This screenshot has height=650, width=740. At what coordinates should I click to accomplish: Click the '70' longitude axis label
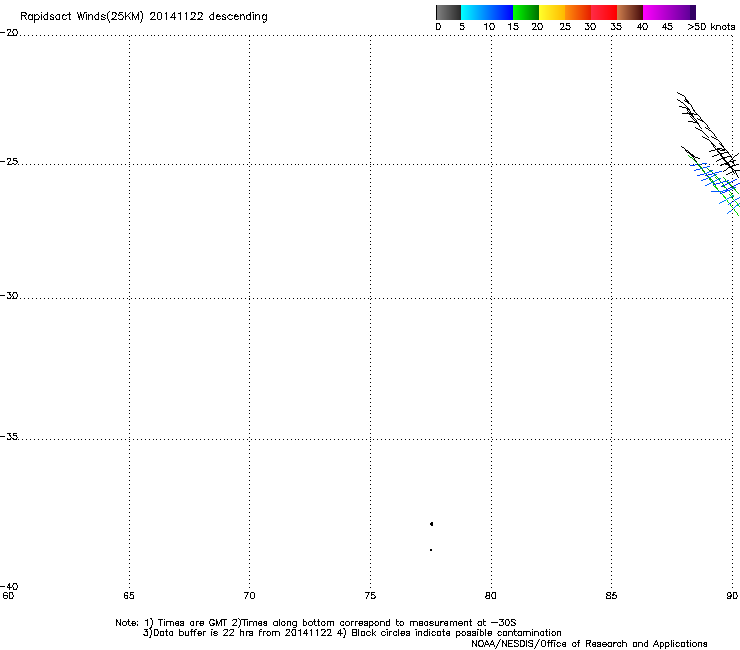point(249,596)
